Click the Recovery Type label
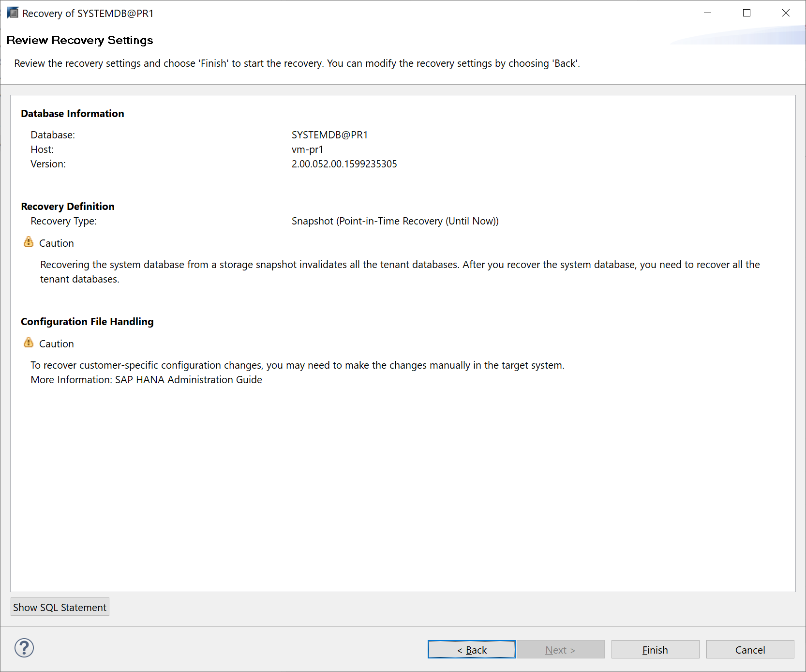806x672 pixels. tap(63, 221)
